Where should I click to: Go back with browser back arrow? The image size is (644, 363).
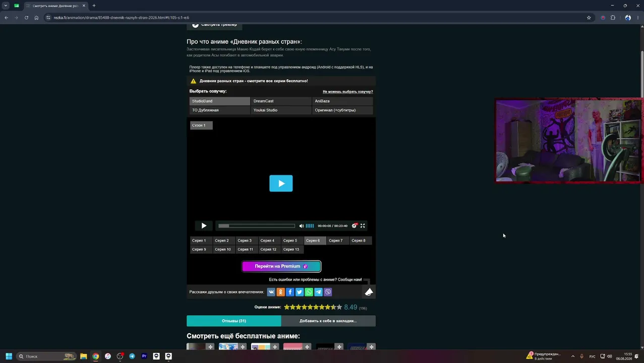tap(6, 18)
